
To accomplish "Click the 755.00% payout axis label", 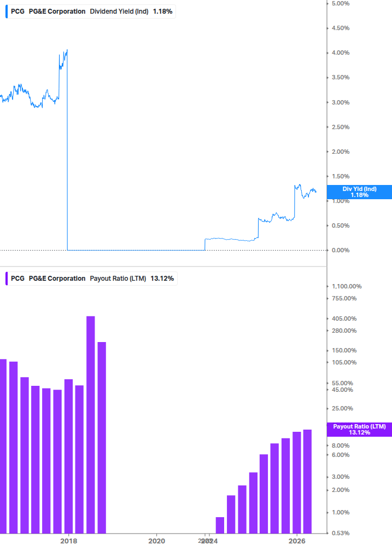I will [344, 298].
